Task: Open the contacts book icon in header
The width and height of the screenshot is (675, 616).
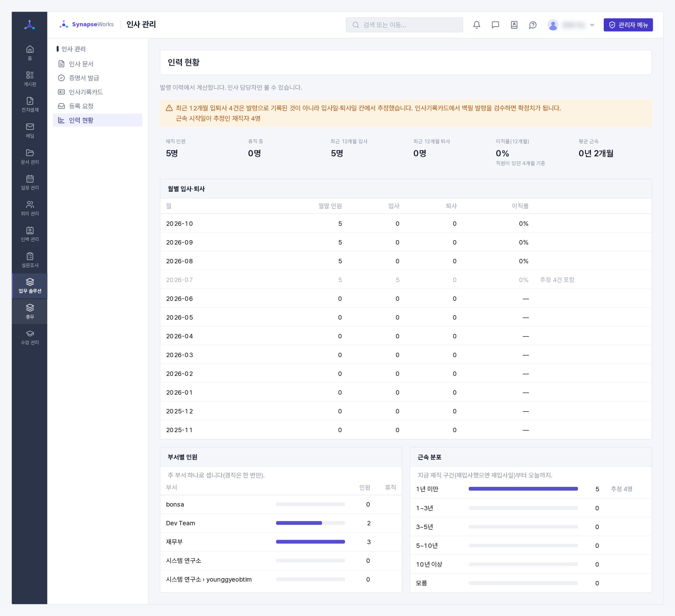Action: coord(514,25)
